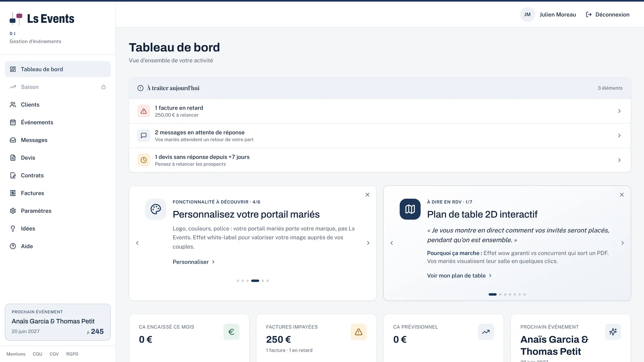
Task: Click the Factures receipt icon
Action: click(x=13, y=193)
